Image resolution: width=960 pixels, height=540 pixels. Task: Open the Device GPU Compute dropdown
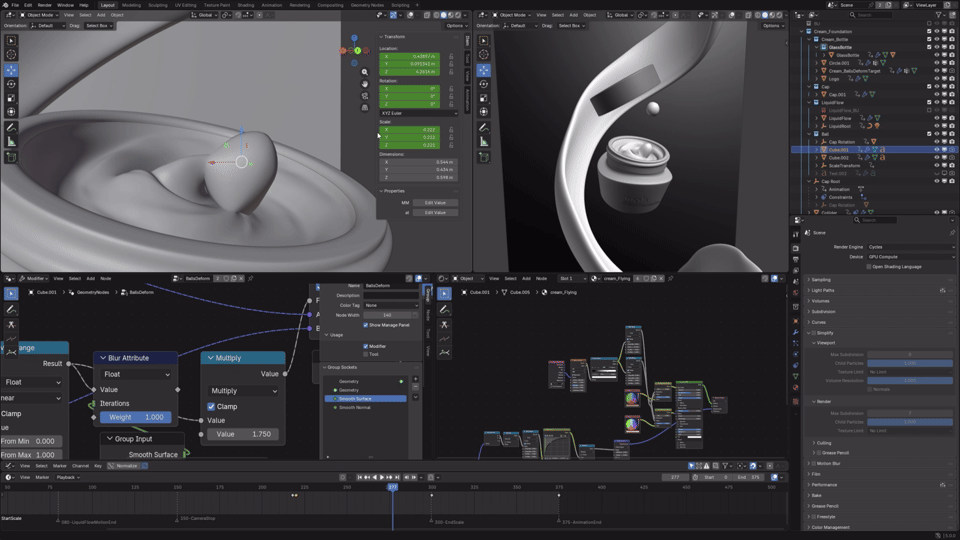[910, 257]
